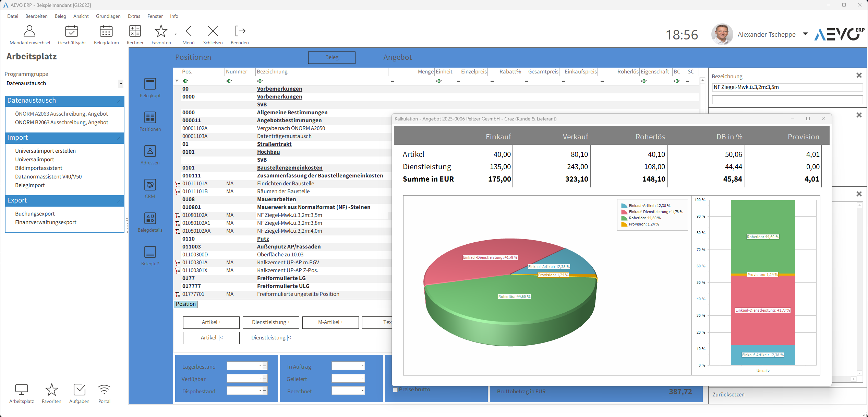Go back with the Menü arrow icon

point(189,31)
